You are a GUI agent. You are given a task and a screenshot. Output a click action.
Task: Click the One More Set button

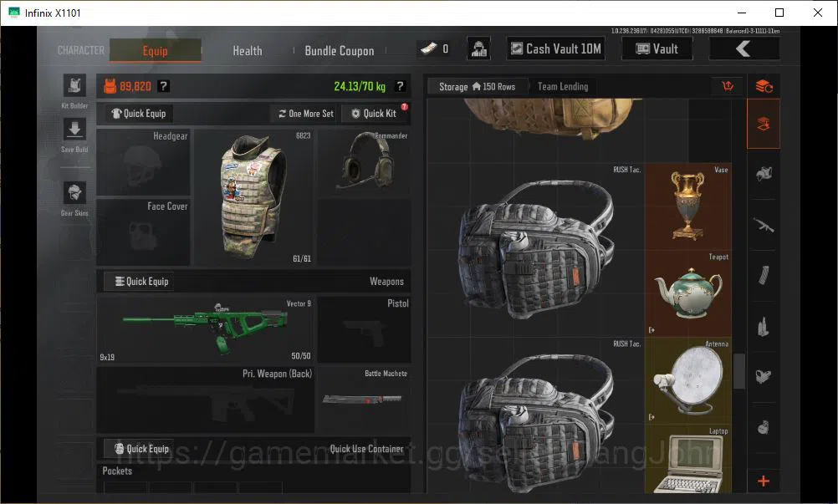click(306, 113)
